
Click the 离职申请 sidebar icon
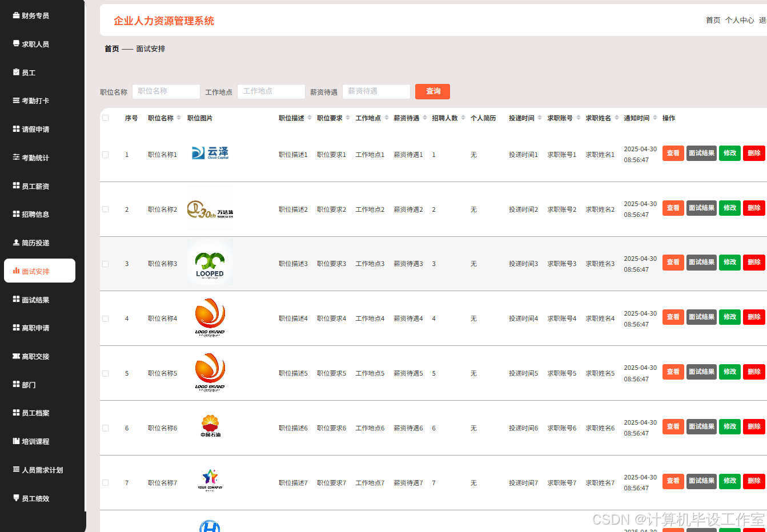[x=16, y=328]
